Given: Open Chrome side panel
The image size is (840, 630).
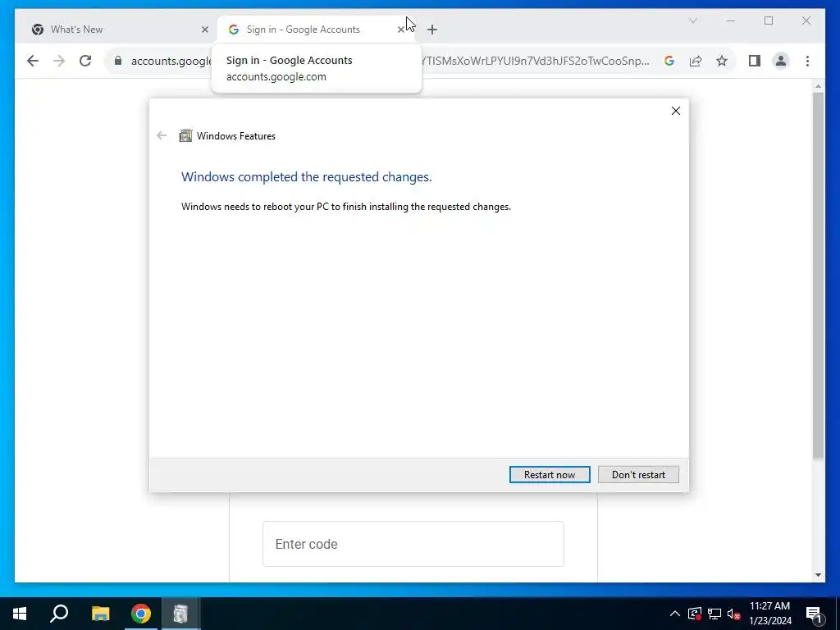Looking at the screenshot, I should coord(755,61).
